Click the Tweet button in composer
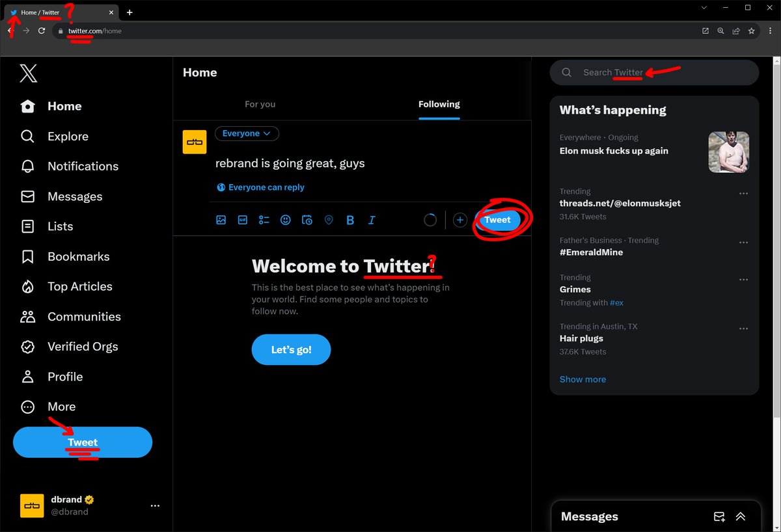 tap(498, 220)
